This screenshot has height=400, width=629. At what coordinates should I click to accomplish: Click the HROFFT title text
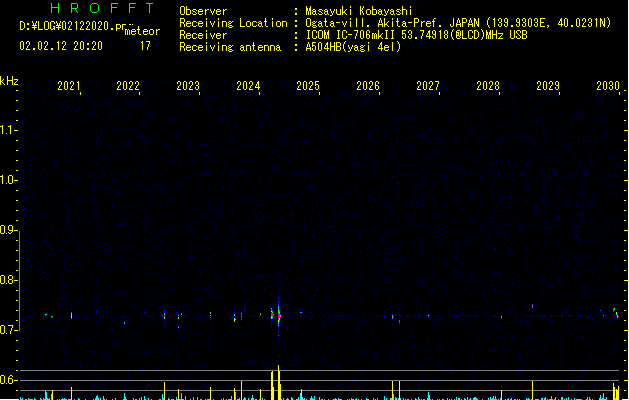103,8
